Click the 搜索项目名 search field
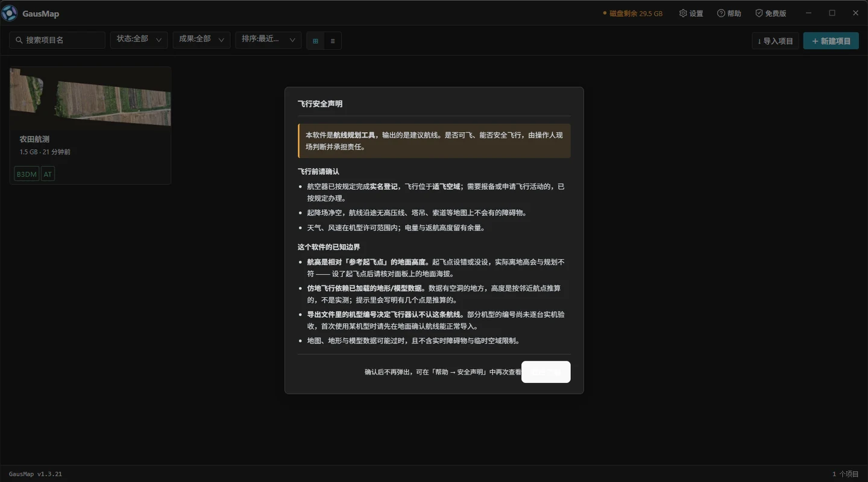This screenshot has width=868, height=482. (57, 40)
